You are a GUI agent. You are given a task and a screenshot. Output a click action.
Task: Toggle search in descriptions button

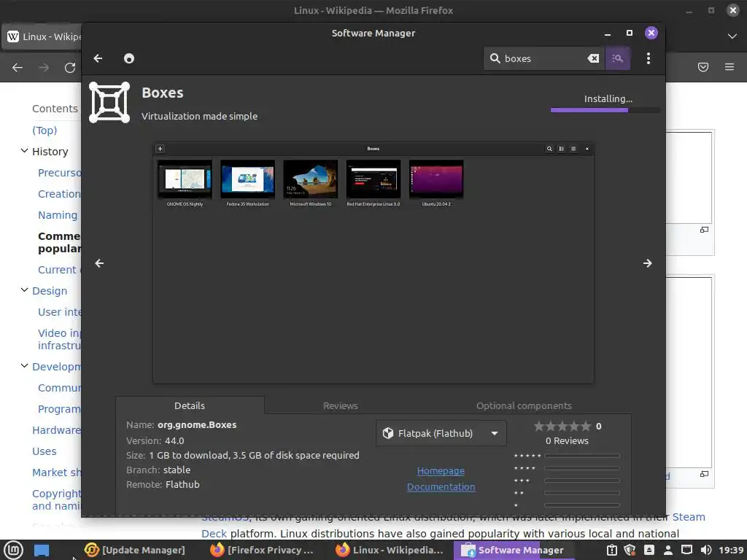click(617, 58)
